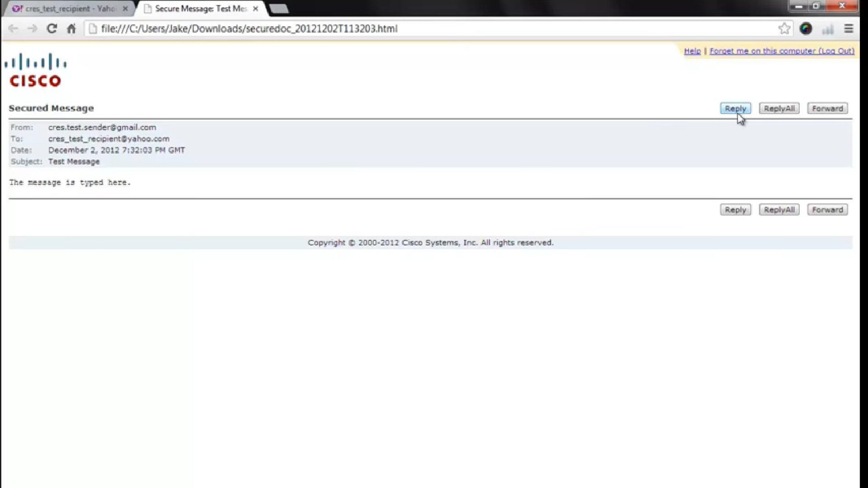The width and height of the screenshot is (868, 488).
Task: Close the Yahoo cres_test_recipient tab
Action: 125,9
